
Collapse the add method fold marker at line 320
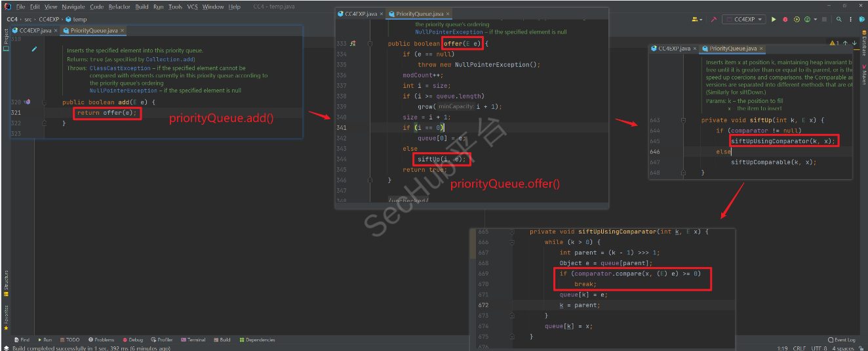pyautogui.click(x=44, y=102)
